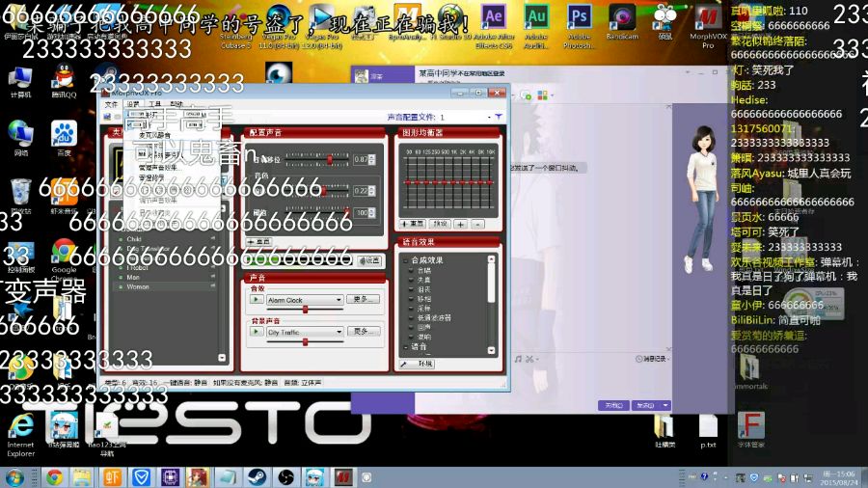Image resolution: width=868 pixels, height=488 pixels.
Task: Open the Alarm Clock sound effect dropdown
Action: 339,300
